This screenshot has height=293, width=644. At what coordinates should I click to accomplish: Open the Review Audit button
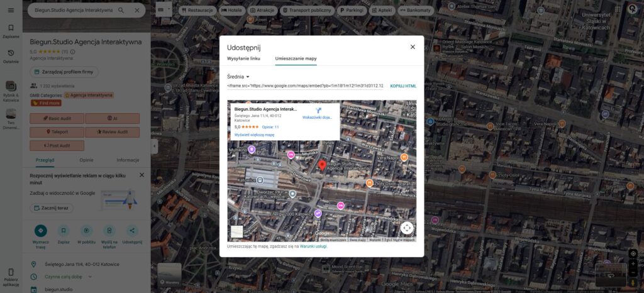click(x=112, y=132)
